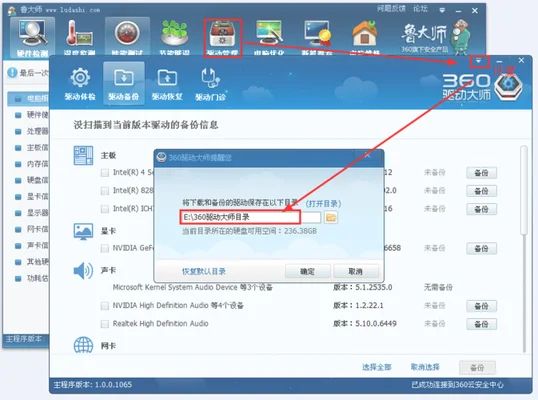Viewport: 538px width, 400px height.
Task: Open the thermometer temperature monitoring icon in 鲁大师
Action: 79,38
